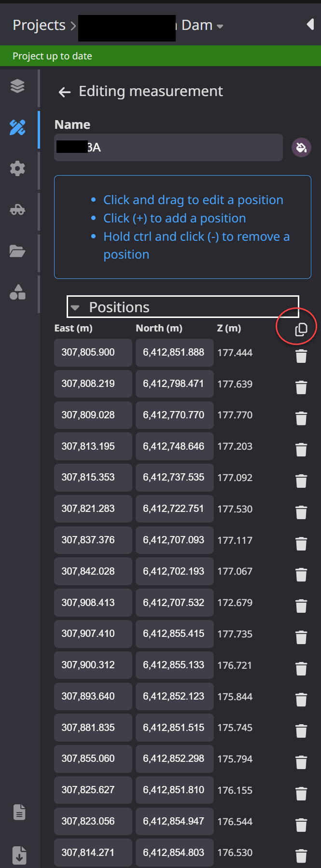This screenshot has width=321, height=868.
Task: Edit East value 307,908.413
Action: click(x=93, y=603)
